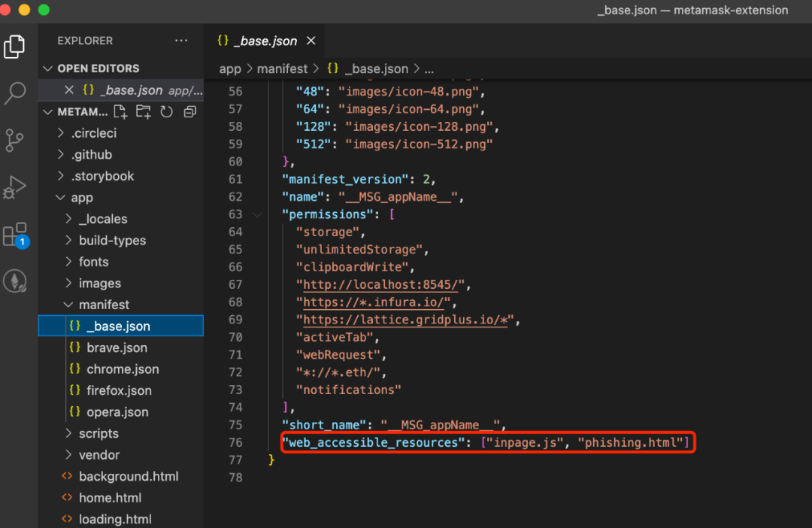This screenshot has width=812, height=528.
Task: Open the Search view icon
Action: click(14, 93)
